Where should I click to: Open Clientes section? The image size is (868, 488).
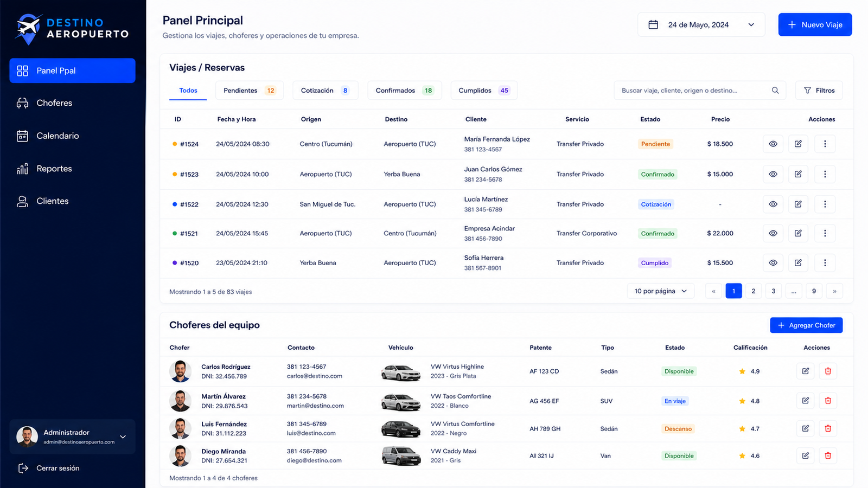[x=72, y=201]
